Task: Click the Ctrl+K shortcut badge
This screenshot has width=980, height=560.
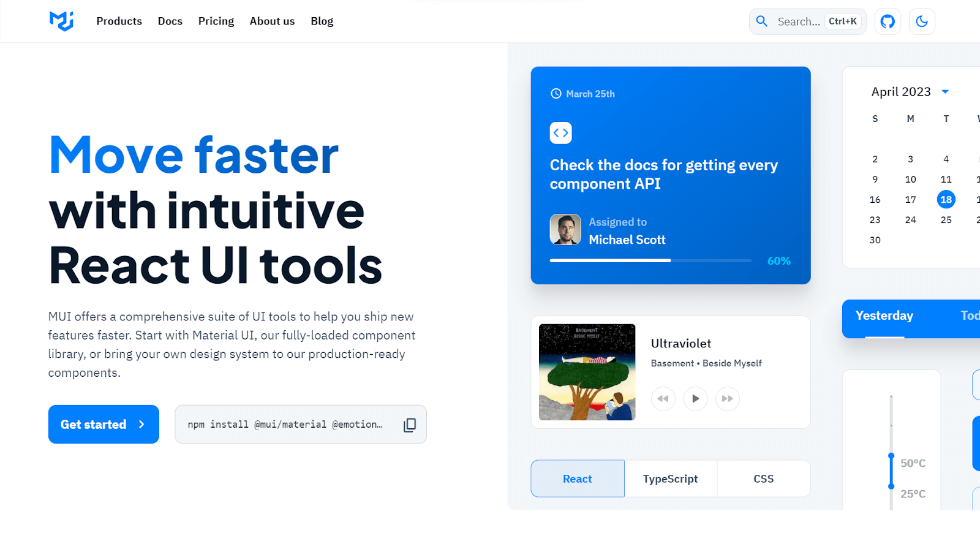Action: 843,21
